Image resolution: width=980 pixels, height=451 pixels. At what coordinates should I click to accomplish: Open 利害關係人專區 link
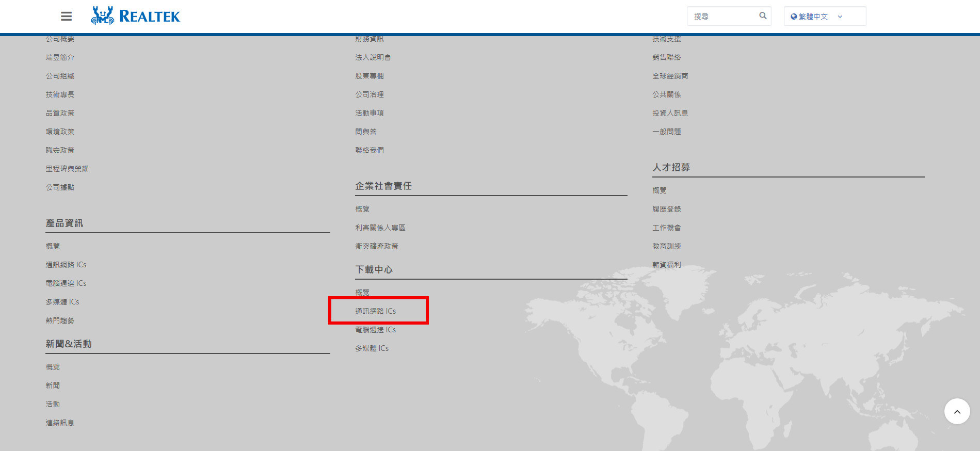[380, 228]
